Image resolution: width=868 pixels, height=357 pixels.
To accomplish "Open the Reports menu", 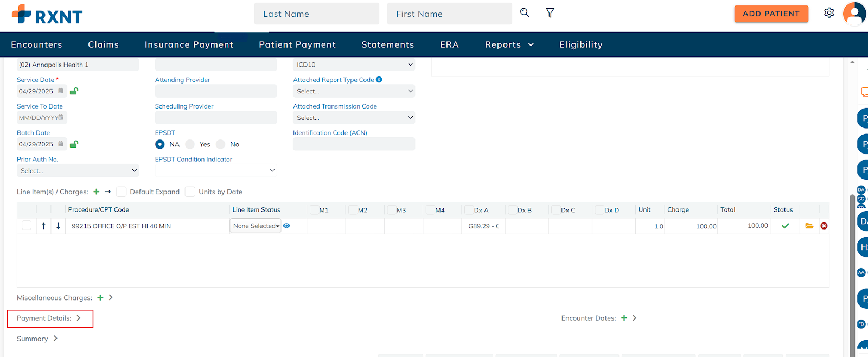I will tap(509, 44).
